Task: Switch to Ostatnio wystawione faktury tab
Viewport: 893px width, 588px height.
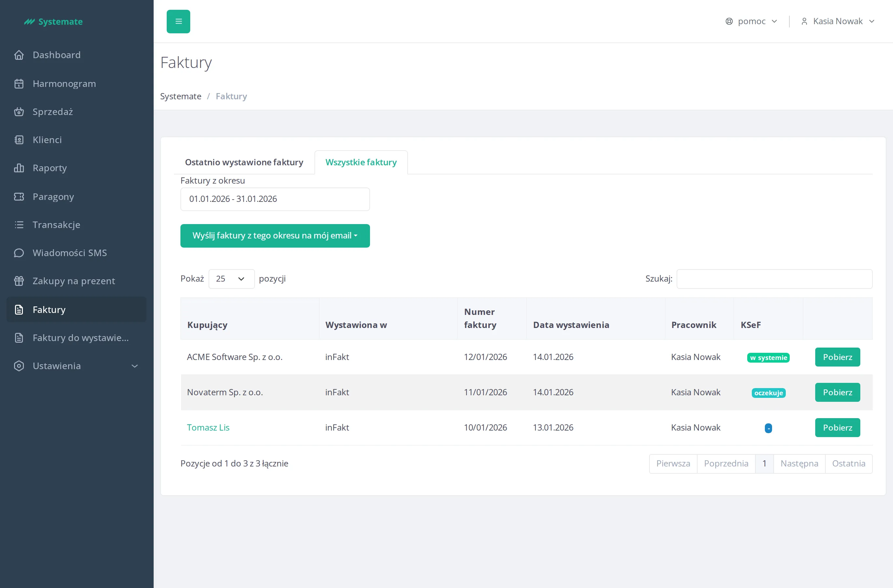Action: point(244,162)
